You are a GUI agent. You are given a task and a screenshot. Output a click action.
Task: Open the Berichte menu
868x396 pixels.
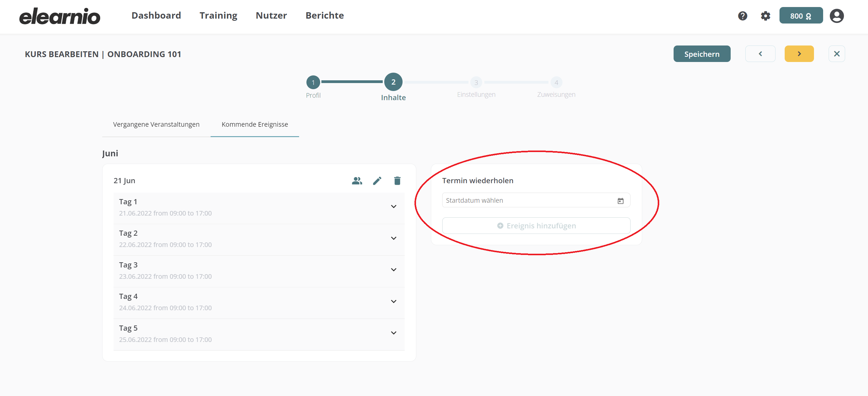[x=324, y=16]
